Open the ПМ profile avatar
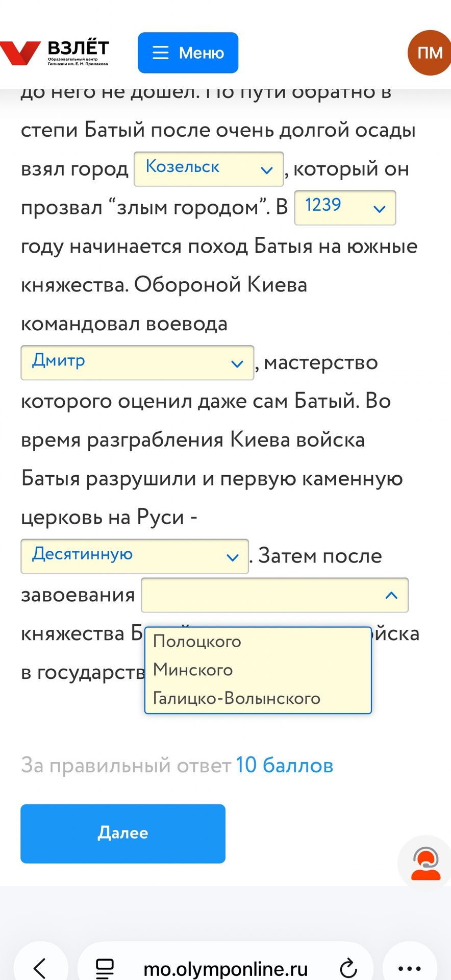The image size is (451, 980). pyautogui.click(x=429, y=53)
